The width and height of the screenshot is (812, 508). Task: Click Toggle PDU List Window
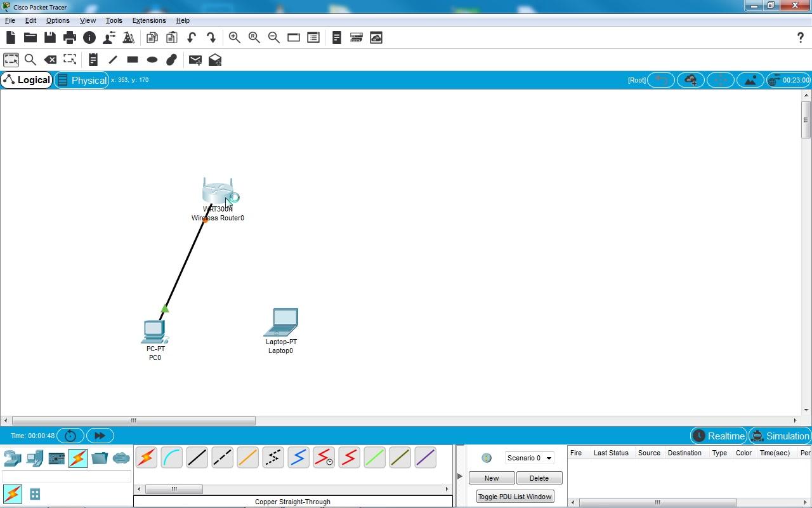(x=514, y=497)
